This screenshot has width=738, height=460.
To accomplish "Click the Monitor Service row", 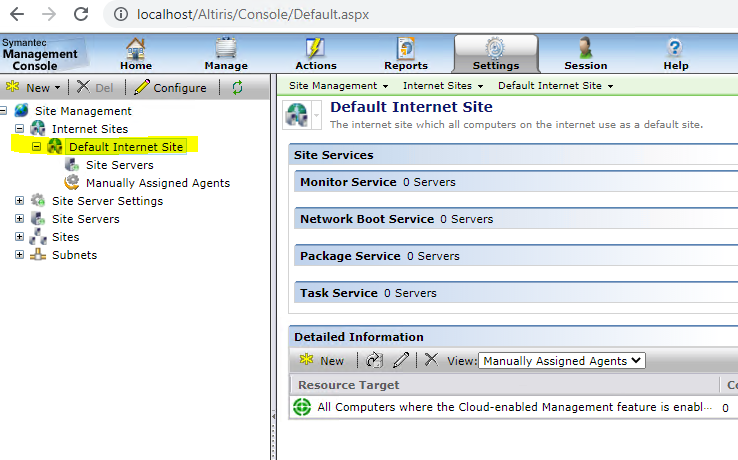I will pos(516,182).
